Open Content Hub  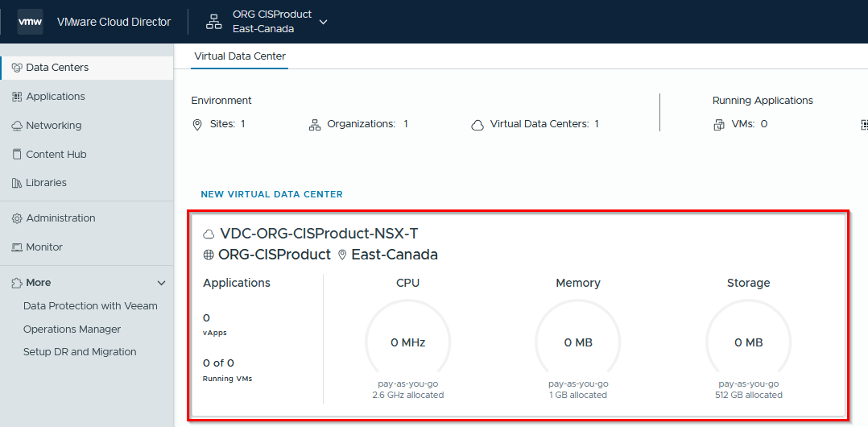56,155
